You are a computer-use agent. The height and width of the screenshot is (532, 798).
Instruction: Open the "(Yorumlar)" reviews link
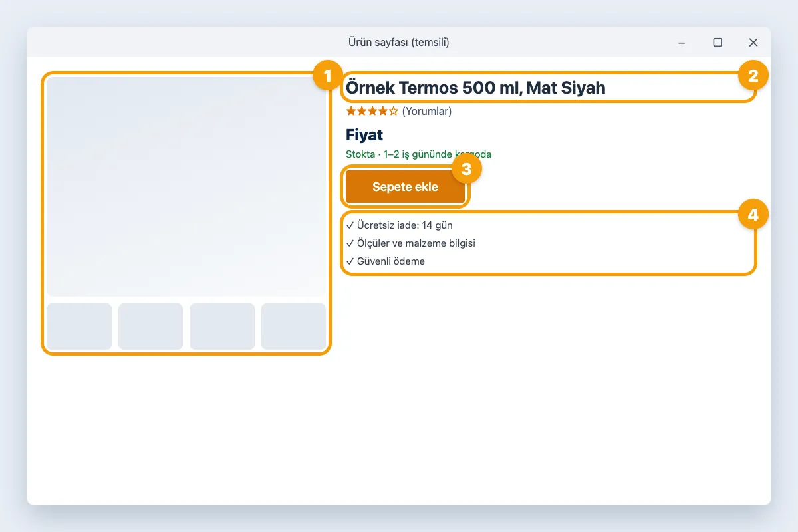coord(427,111)
